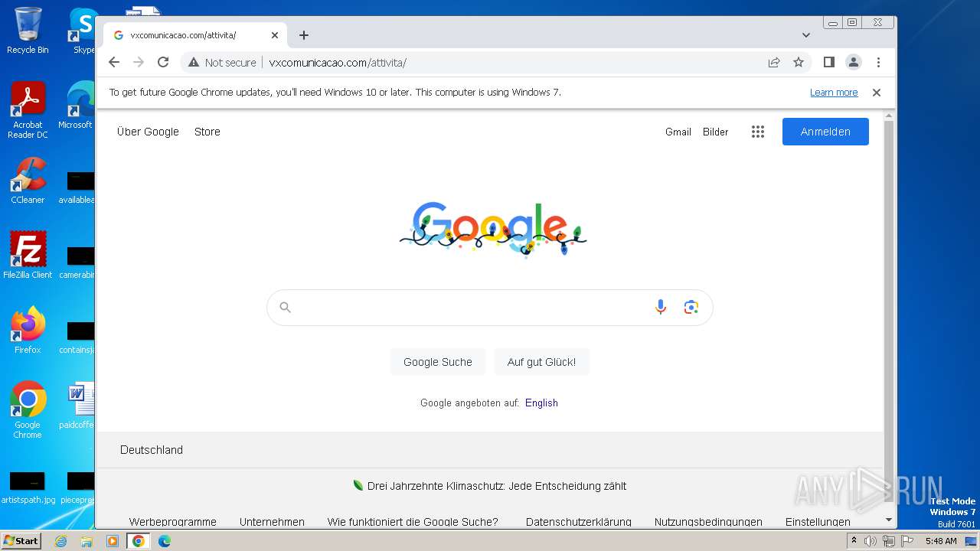Viewport: 980px width, 551px height.
Task: Launch Firefox desktop shortcut
Action: [x=28, y=330]
